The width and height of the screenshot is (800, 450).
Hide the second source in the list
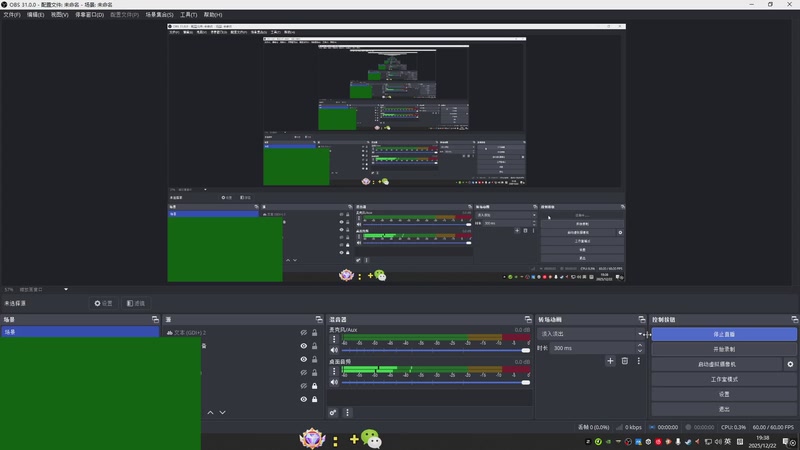304,346
